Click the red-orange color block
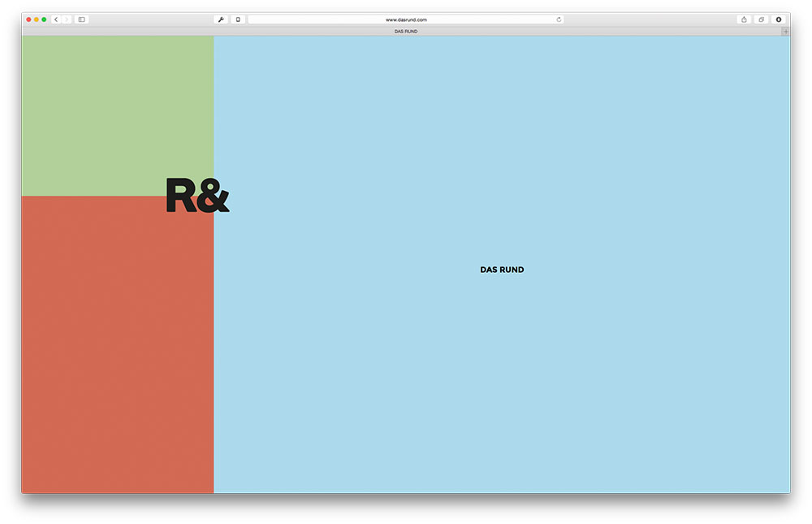812x524 pixels. [118, 344]
